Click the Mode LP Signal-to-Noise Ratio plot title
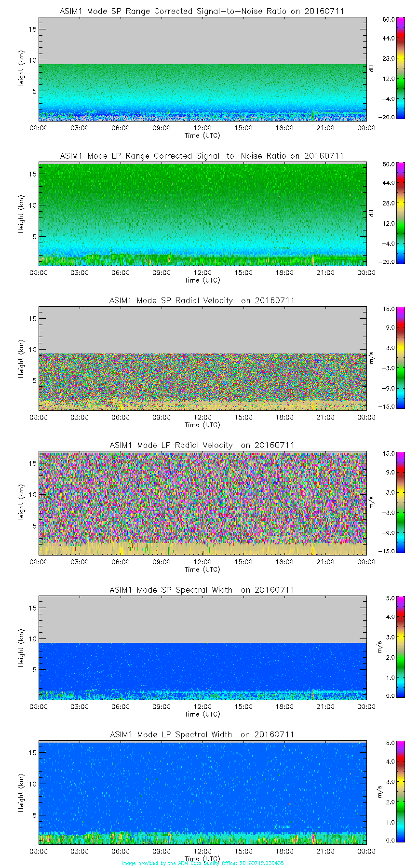 coord(202,156)
